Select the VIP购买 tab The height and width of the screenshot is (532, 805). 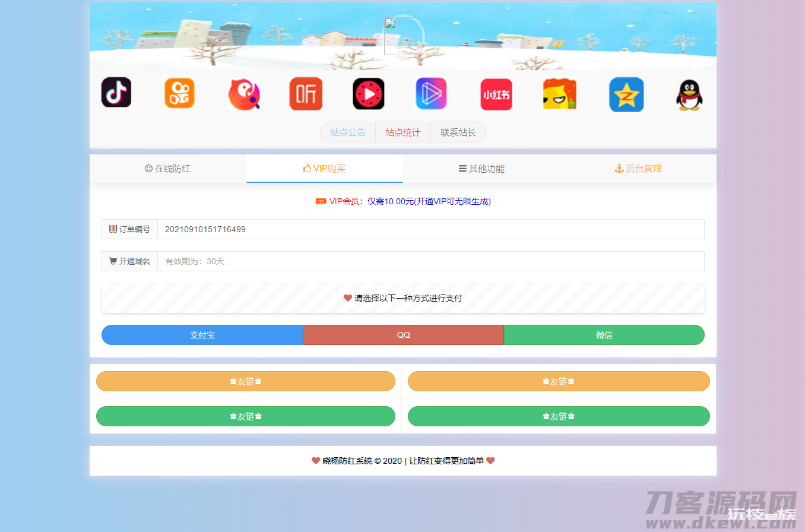point(325,169)
